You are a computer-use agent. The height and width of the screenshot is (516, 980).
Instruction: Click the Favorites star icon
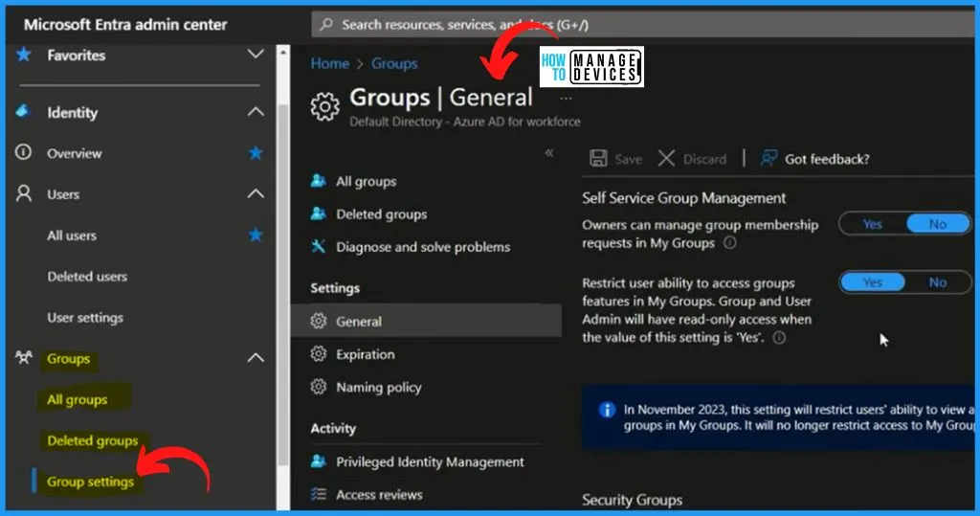pyautogui.click(x=24, y=55)
